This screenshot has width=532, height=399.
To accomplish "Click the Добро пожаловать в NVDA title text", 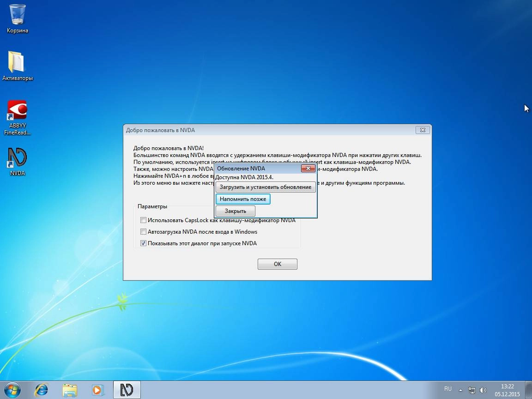I will tap(161, 130).
